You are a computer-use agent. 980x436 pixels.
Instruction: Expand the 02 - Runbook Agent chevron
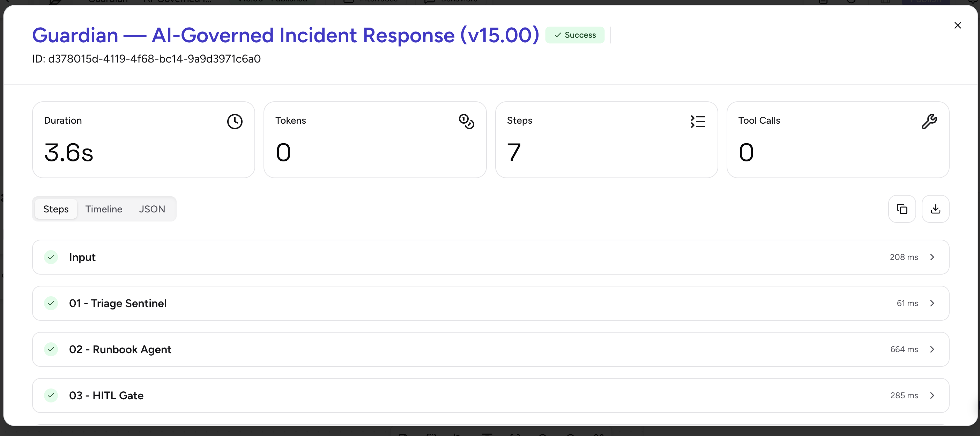point(932,349)
